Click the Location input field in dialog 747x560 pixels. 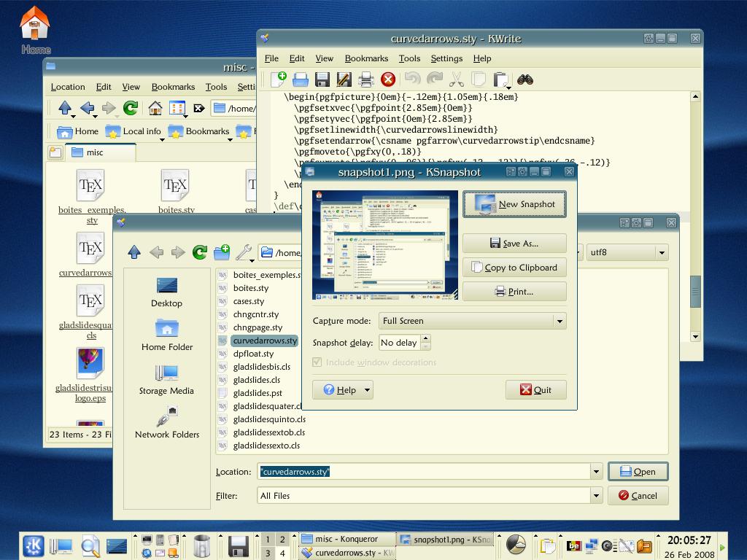tap(424, 472)
